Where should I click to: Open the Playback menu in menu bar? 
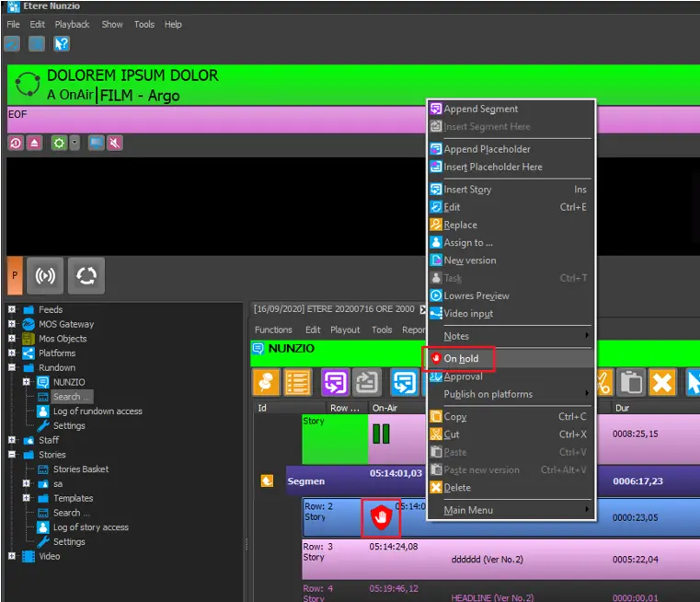[x=72, y=24]
